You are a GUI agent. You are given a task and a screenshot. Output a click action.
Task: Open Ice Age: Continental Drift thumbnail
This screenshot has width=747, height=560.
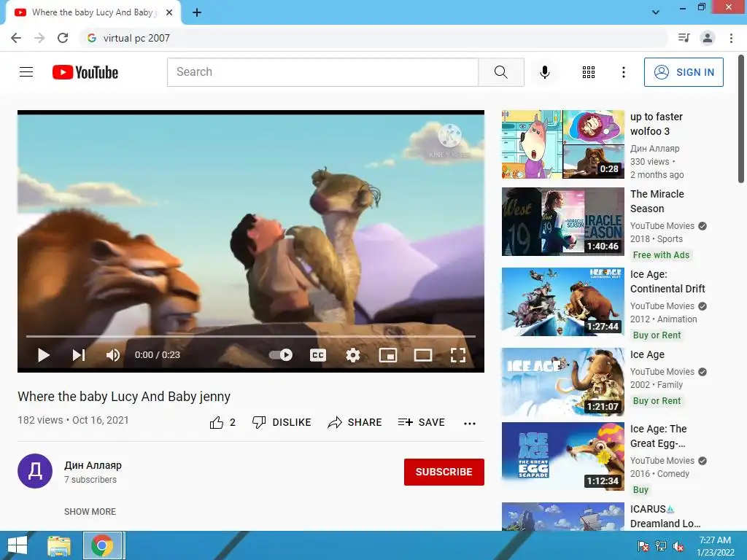[562, 301]
